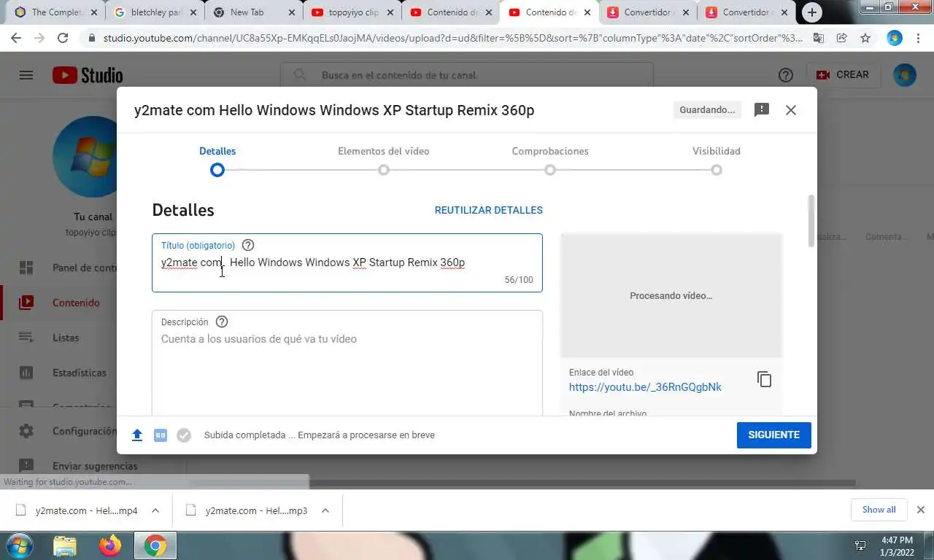Expand options for the mp4 download
The image size is (934, 560).
tap(155, 510)
